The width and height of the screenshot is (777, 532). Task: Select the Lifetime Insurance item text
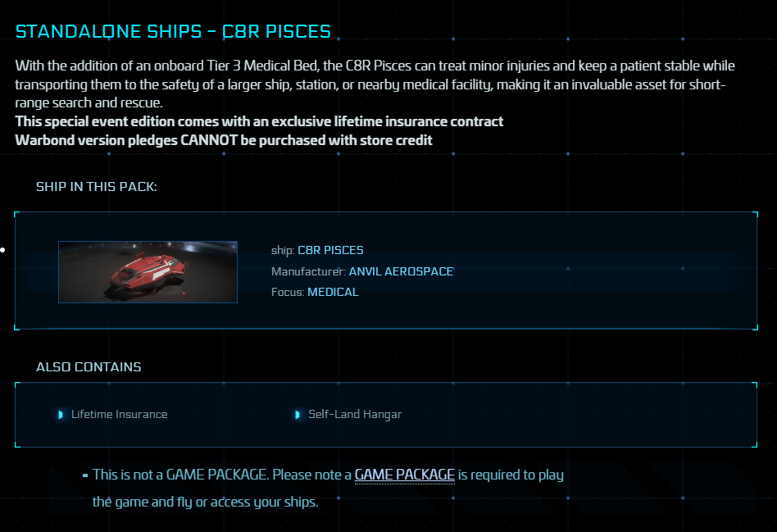point(120,415)
